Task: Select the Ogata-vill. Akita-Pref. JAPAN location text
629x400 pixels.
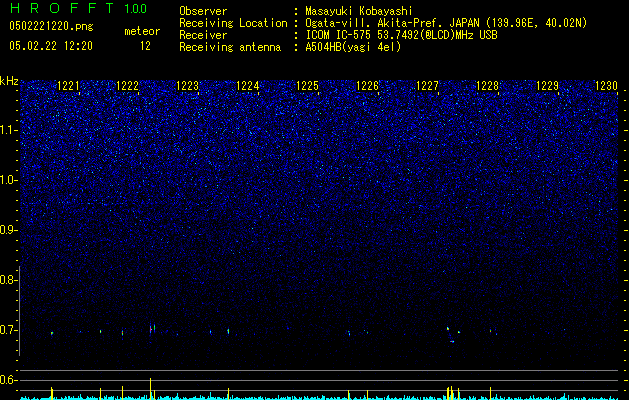Action: click(446, 23)
